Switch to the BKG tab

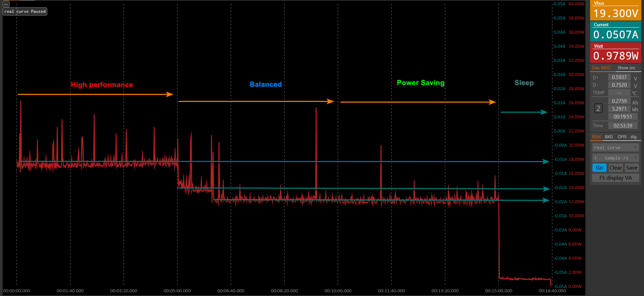pos(609,137)
